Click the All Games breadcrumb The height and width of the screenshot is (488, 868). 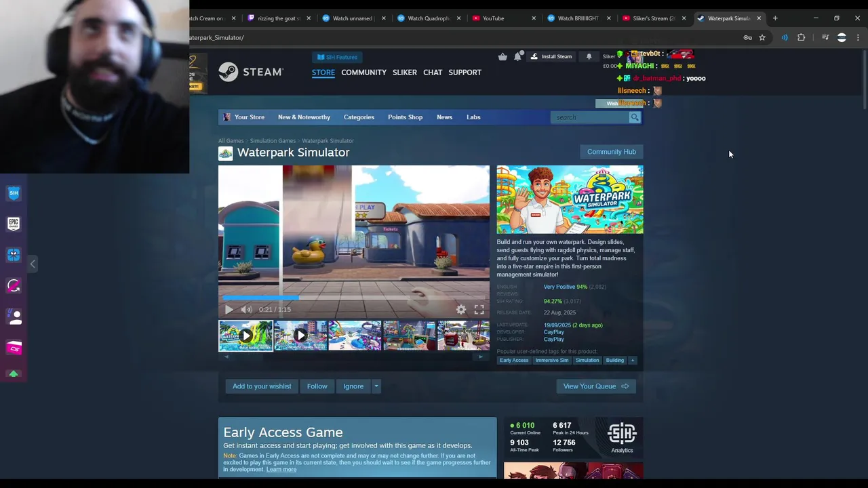click(231, 141)
